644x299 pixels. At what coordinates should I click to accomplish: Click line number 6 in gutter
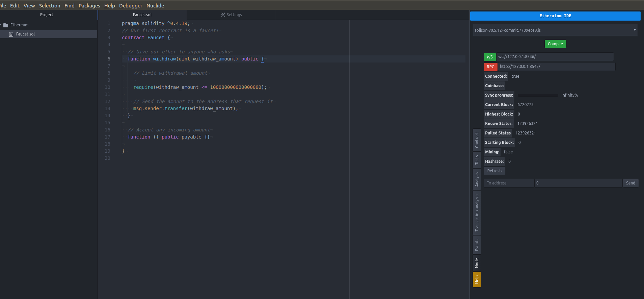(109, 59)
